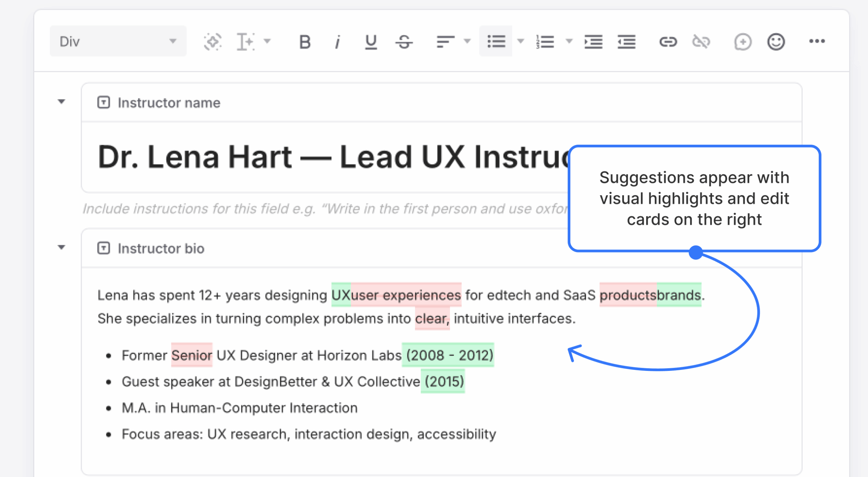868x477 pixels.
Task: Toggle the text alignment option
Action: click(445, 41)
